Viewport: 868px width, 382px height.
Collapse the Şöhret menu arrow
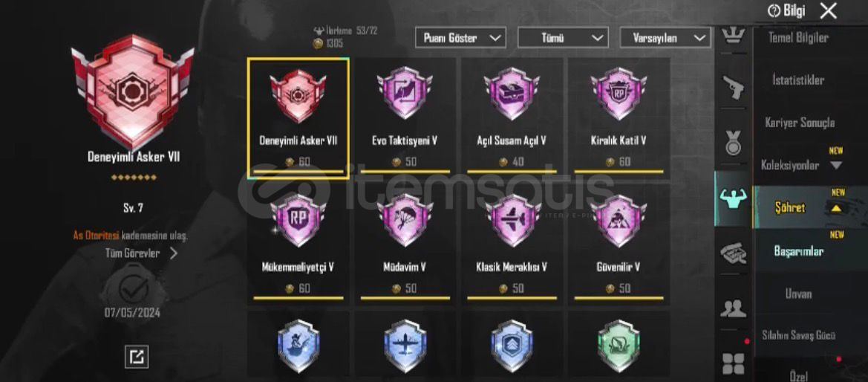pos(836,208)
